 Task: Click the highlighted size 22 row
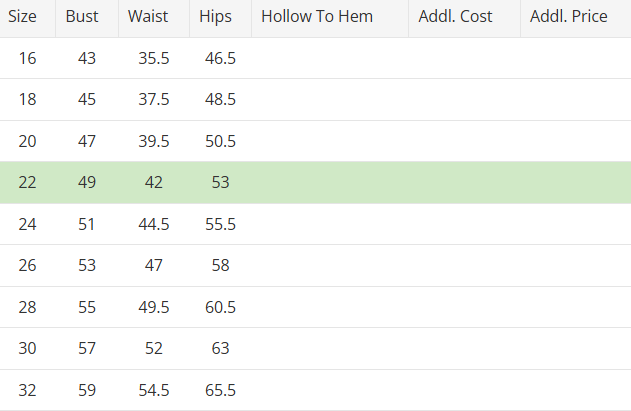coord(27,183)
